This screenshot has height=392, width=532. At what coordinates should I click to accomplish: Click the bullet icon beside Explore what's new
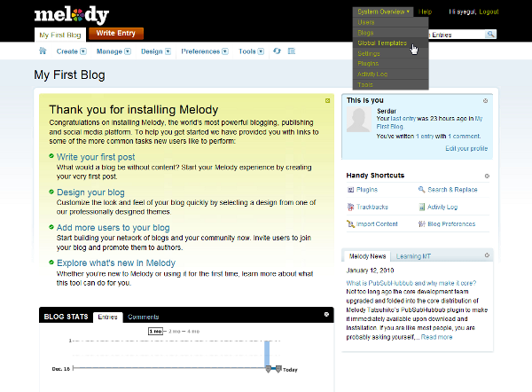(51, 262)
